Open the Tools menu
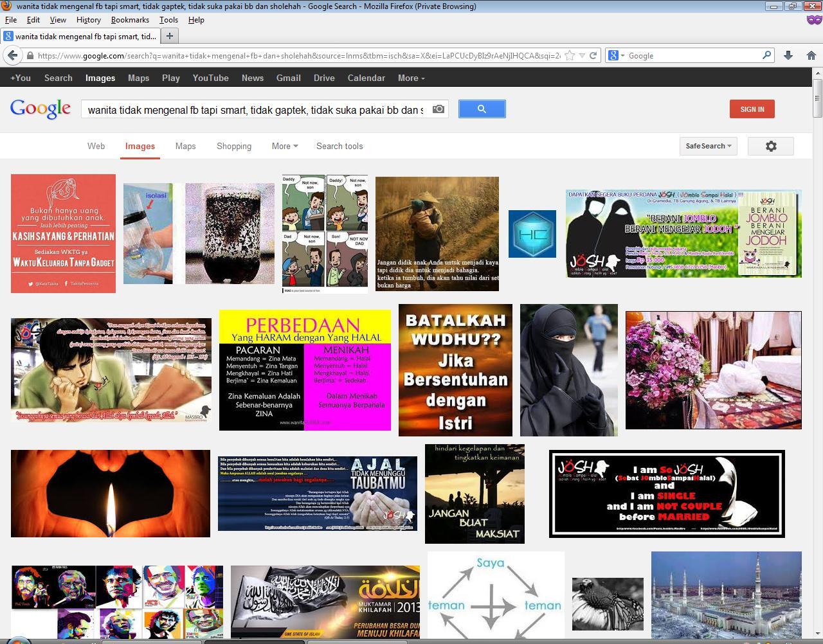823x644 pixels. pyautogui.click(x=168, y=20)
